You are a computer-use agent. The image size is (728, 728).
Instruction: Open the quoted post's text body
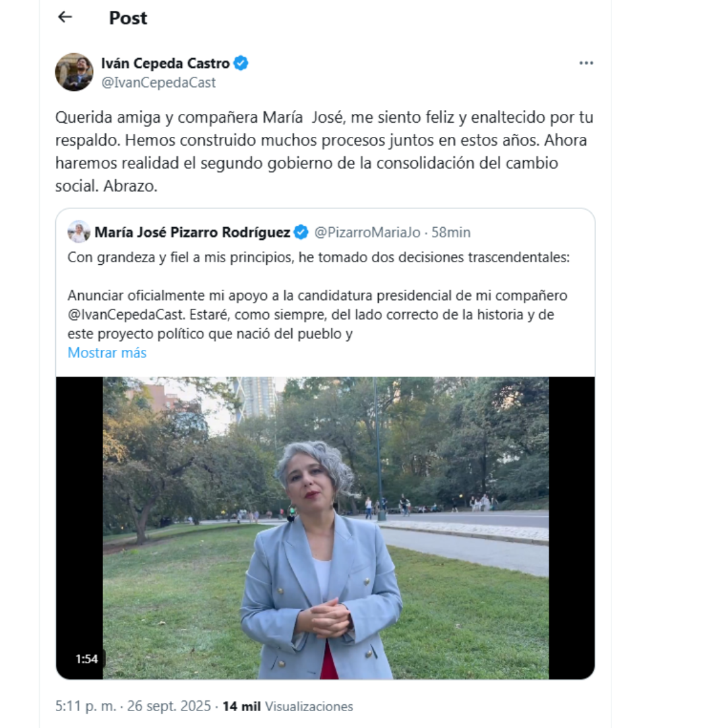point(318,258)
